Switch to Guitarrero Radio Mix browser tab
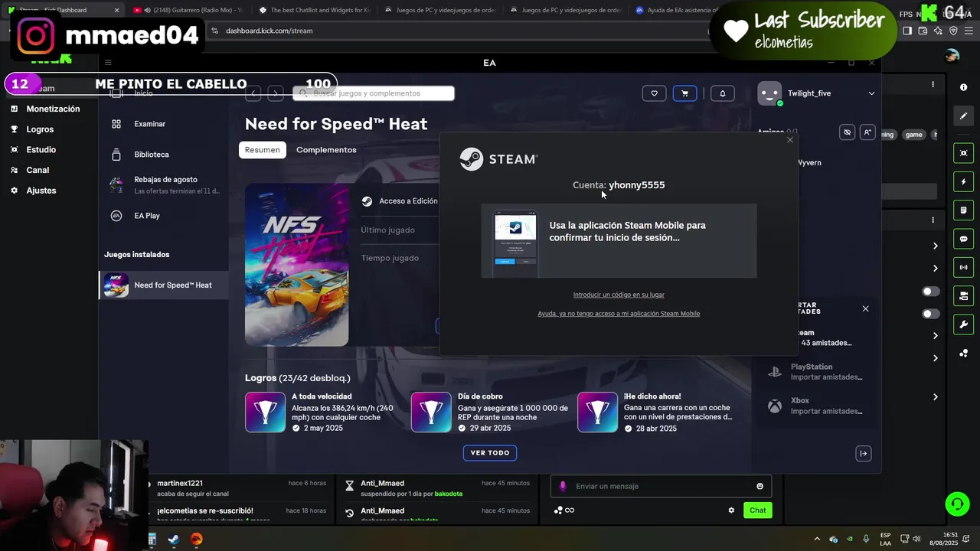Screen dimensions: 980x551 [x=186, y=10]
